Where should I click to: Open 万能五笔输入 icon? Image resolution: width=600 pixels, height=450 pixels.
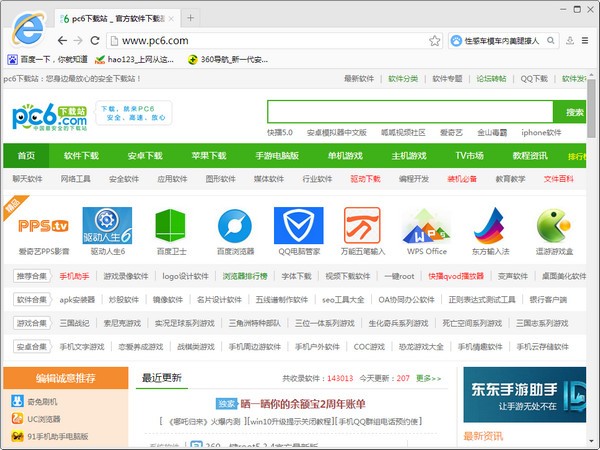[x=362, y=225]
